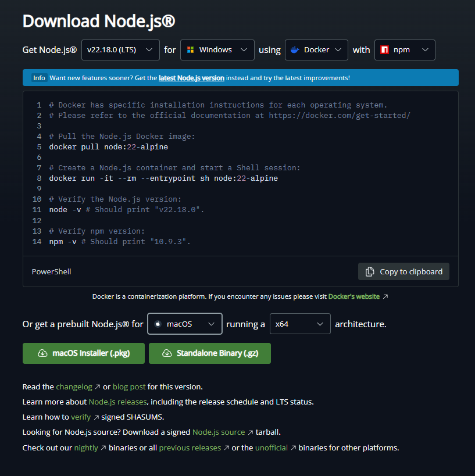The height and width of the screenshot is (476, 475).
Task: Click the Docker whale icon
Action: (295, 50)
